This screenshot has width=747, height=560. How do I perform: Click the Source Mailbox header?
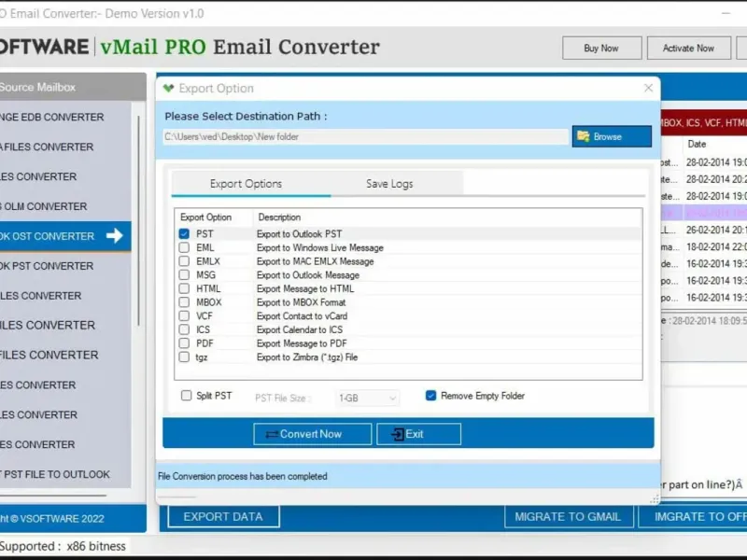click(73, 87)
